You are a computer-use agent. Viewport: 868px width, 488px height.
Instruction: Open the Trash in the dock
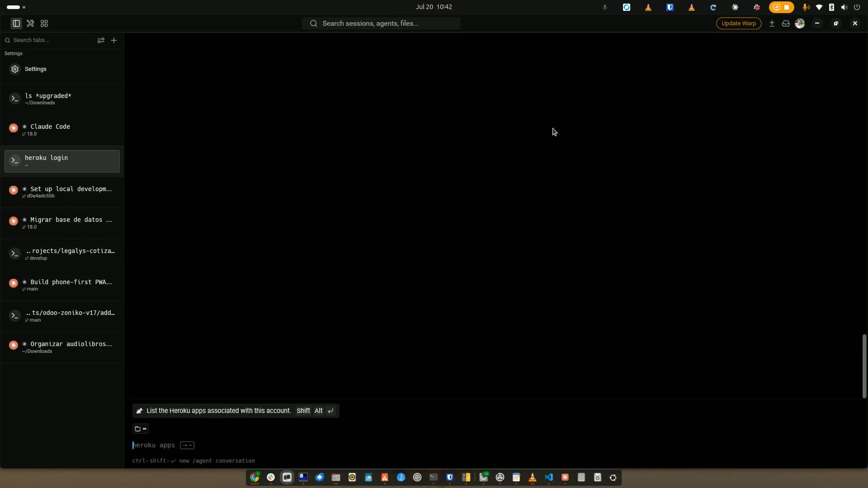pos(597,478)
